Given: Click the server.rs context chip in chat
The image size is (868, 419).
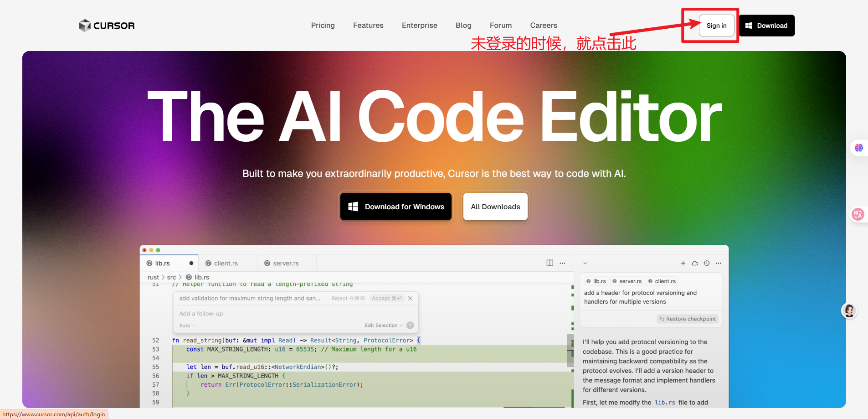Looking at the screenshot, I should 627,281.
